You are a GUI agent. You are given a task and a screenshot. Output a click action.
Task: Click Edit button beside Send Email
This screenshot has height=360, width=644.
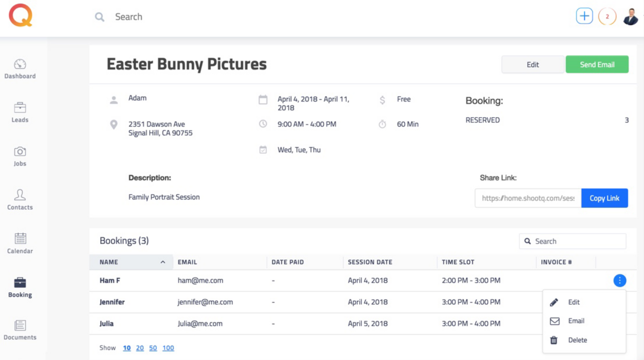point(533,64)
